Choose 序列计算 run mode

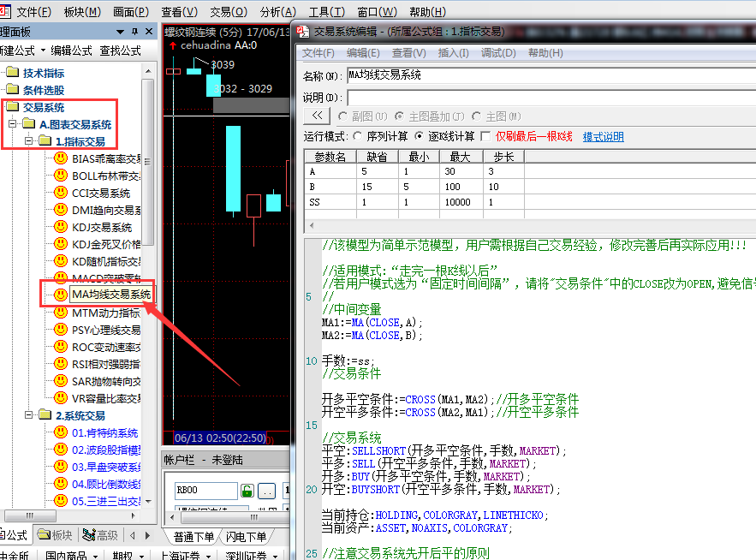coord(358,136)
